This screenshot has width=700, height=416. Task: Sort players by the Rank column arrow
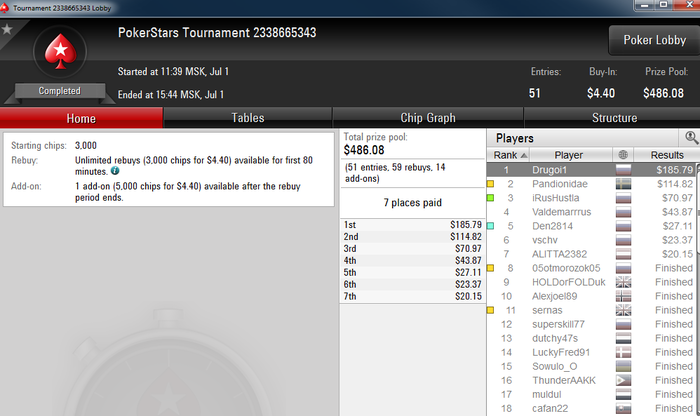click(x=524, y=155)
